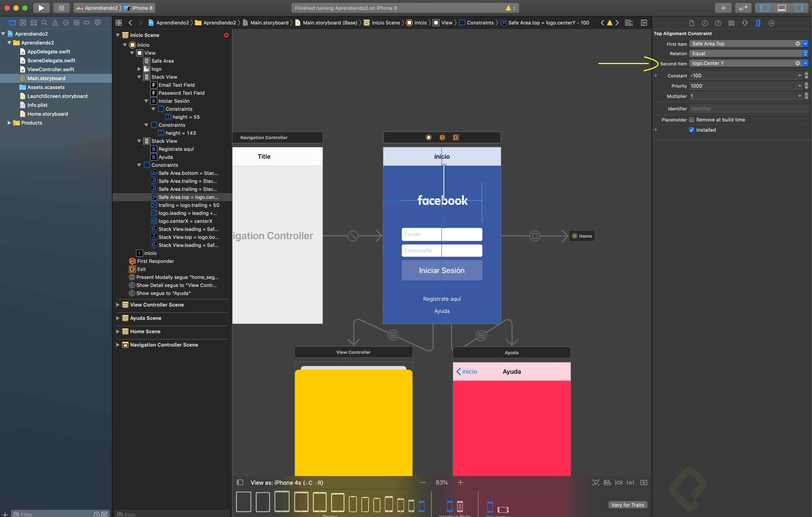
Task: Toggle the right inspector panel visibility
Action: click(x=799, y=8)
